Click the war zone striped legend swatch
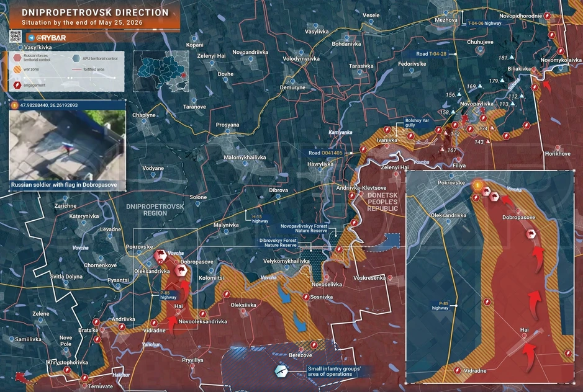Screen dimensions: 583x392 click(x=17, y=69)
